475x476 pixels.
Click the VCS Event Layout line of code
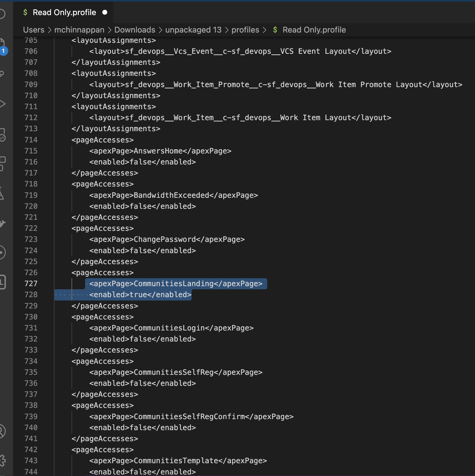click(x=240, y=51)
